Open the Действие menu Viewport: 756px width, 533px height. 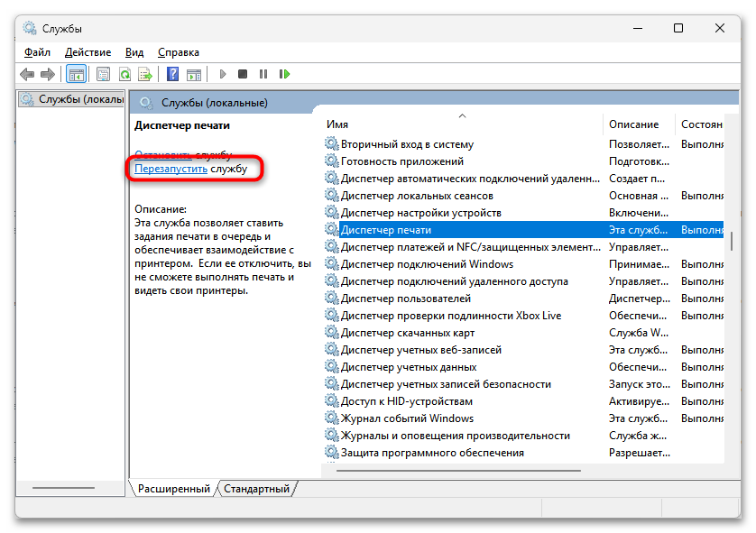[x=88, y=52]
